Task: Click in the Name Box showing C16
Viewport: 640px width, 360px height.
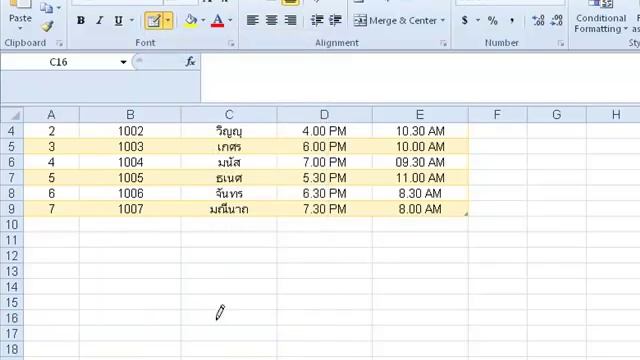Action: click(58, 62)
